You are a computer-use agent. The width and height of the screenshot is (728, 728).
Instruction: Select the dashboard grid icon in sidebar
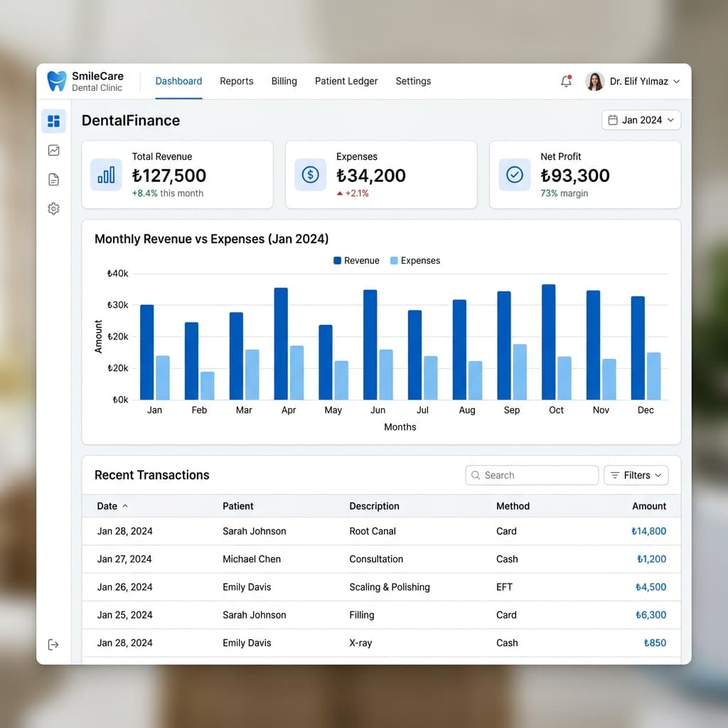pyautogui.click(x=53, y=121)
